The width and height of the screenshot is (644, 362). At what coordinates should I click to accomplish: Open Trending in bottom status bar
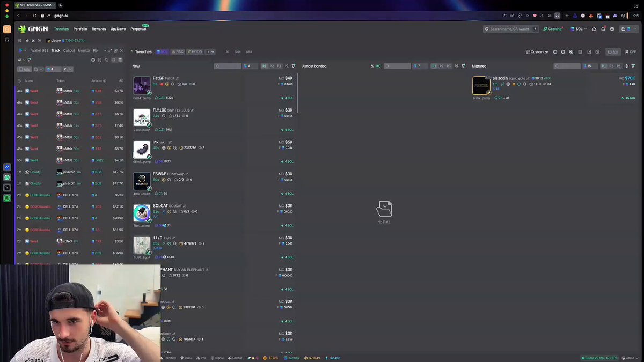tap(168, 358)
